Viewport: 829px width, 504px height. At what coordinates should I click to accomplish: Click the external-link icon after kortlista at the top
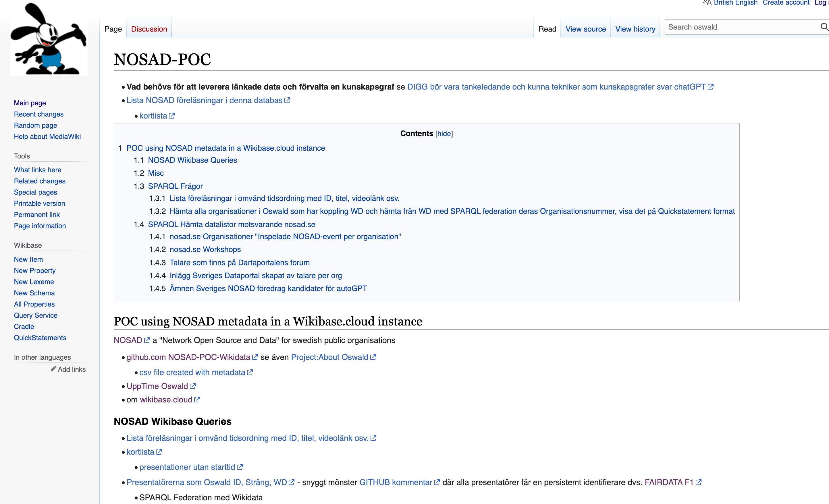[172, 116]
